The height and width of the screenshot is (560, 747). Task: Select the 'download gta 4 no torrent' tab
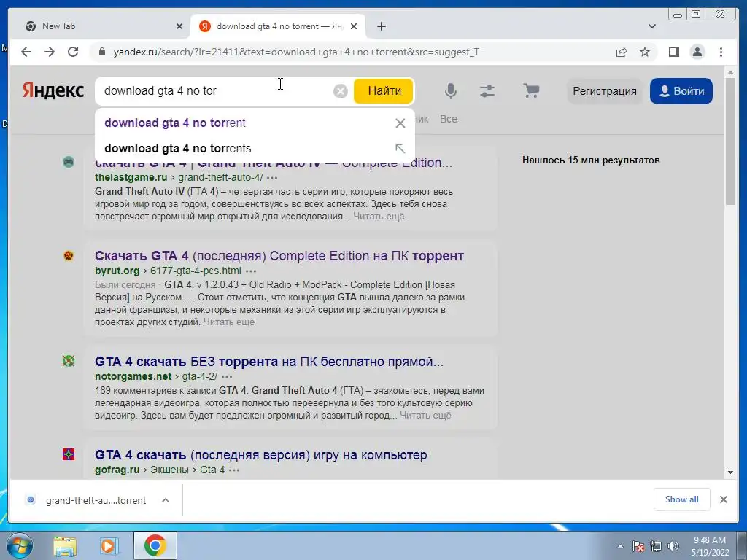point(278,26)
